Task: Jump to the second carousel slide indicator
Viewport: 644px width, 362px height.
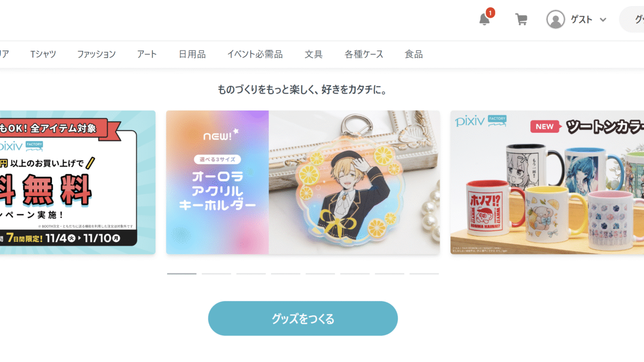Action: (216, 274)
